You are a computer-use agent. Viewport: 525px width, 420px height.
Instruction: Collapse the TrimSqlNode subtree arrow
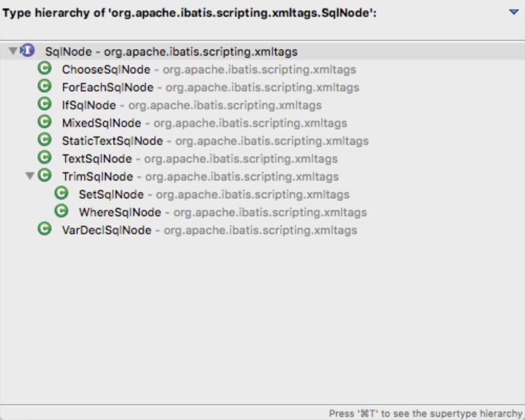point(29,176)
